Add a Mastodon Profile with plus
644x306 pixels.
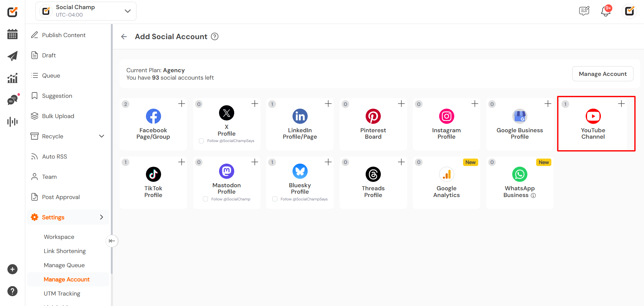click(255, 162)
